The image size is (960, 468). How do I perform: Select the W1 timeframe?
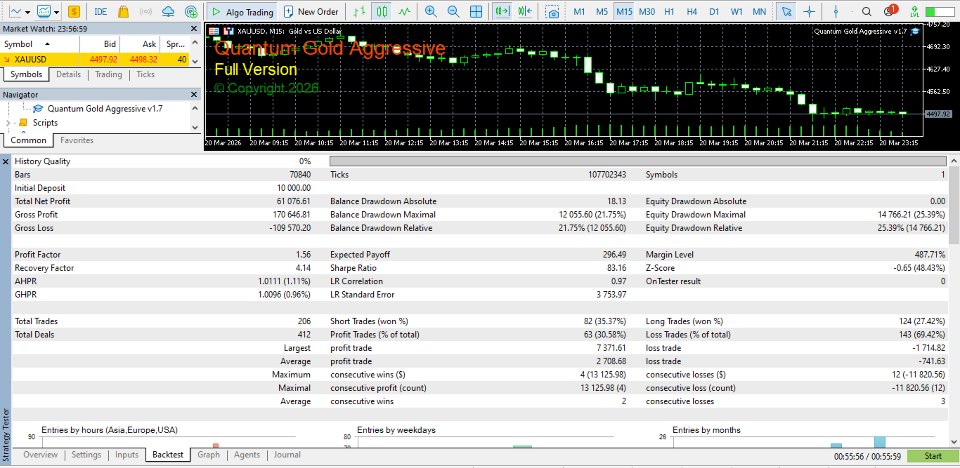coord(737,11)
